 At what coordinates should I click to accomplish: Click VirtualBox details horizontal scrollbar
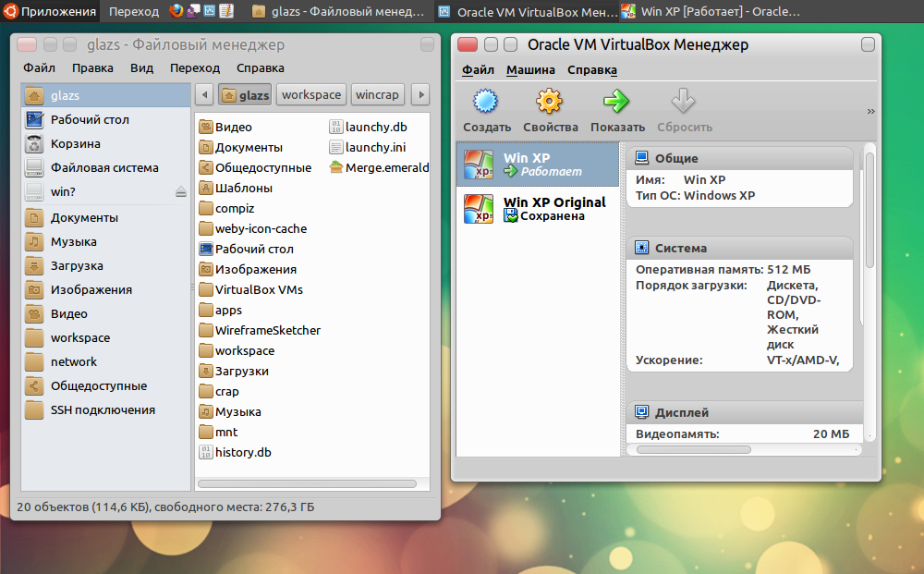tap(694, 449)
